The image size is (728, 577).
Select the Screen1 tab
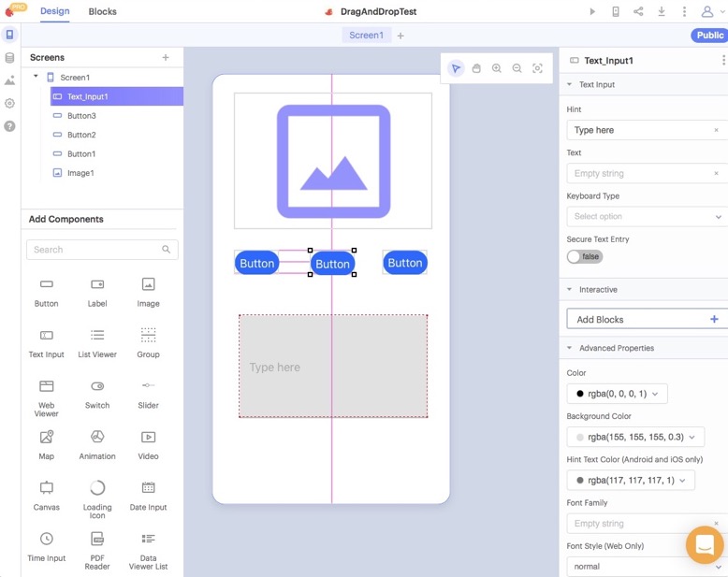366,36
